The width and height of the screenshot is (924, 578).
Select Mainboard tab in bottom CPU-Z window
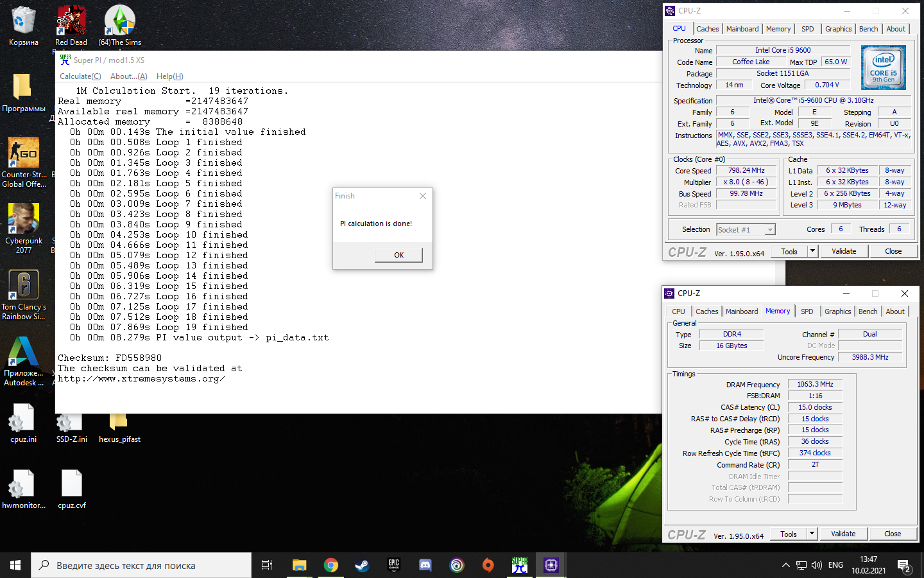pos(742,311)
